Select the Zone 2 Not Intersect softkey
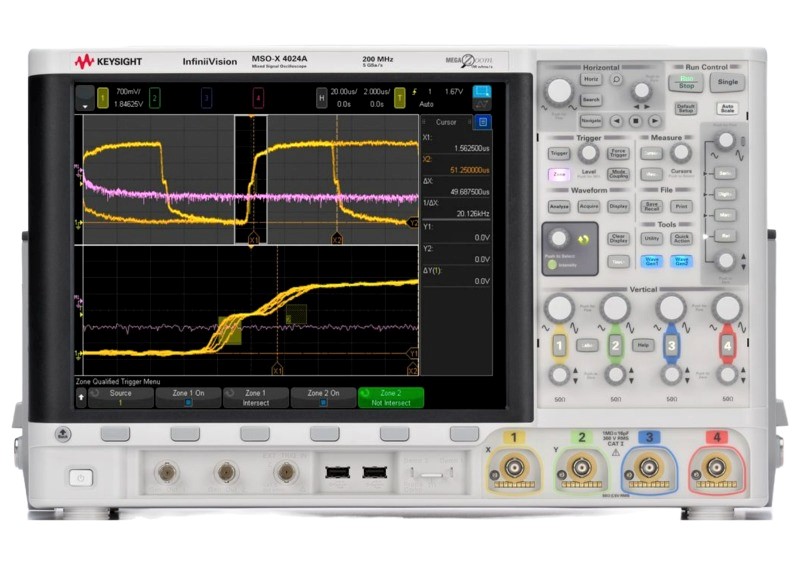The width and height of the screenshot is (799, 569). pyautogui.click(x=391, y=397)
